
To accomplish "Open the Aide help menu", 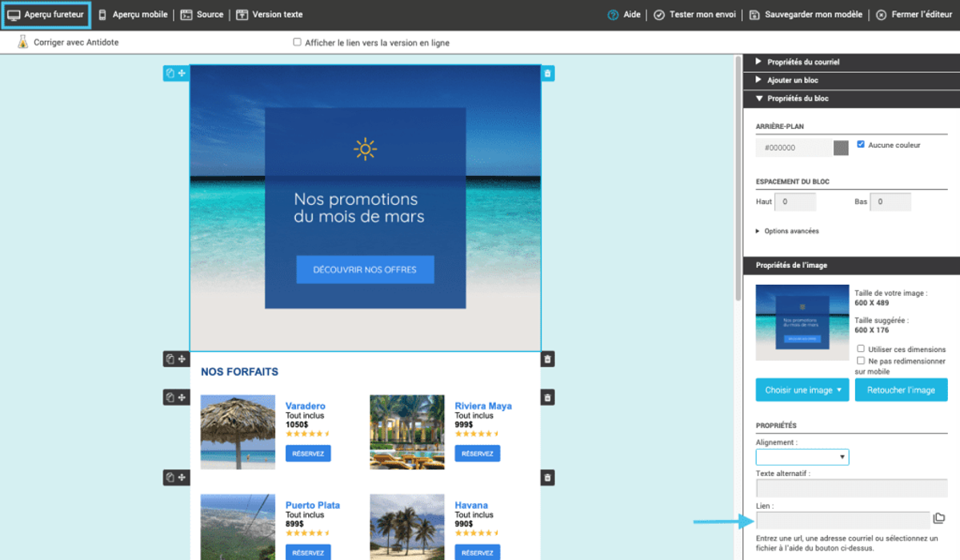I will click(x=624, y=14).
